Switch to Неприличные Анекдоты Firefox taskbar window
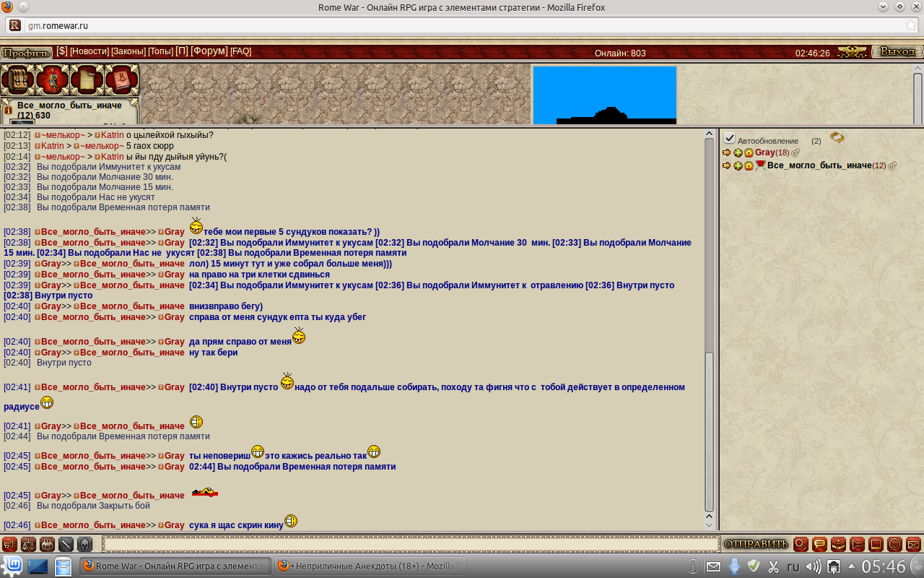Image resolution: width=924 pixels, height=578 pixels. pos(370,566)
